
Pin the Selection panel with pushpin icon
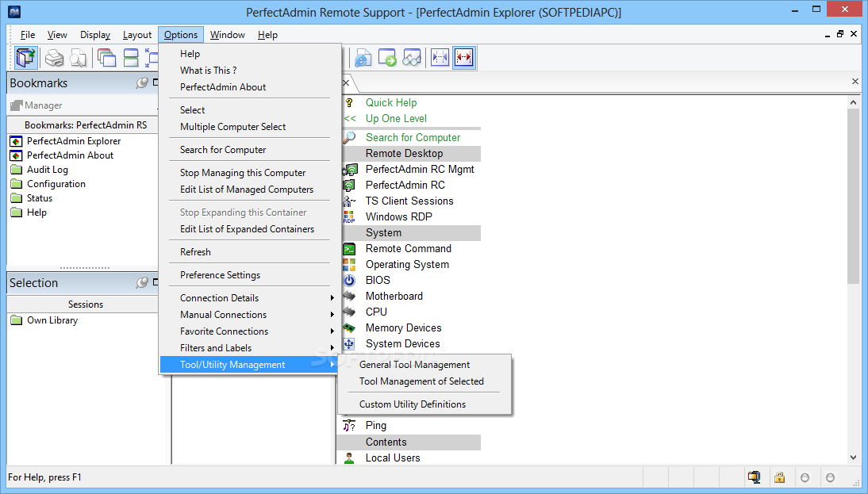click(142, 282)
